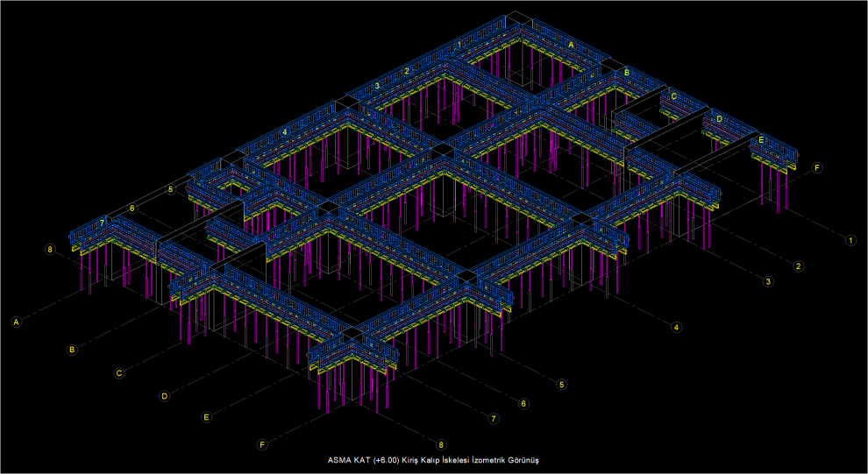Select the circled axis bubble 7
Screen dimensions: 868x474
tap(494, 419)
